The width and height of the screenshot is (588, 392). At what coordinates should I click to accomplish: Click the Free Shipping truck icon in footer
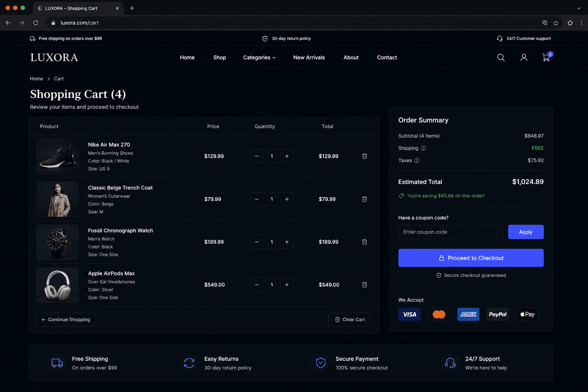coord(57,363)
